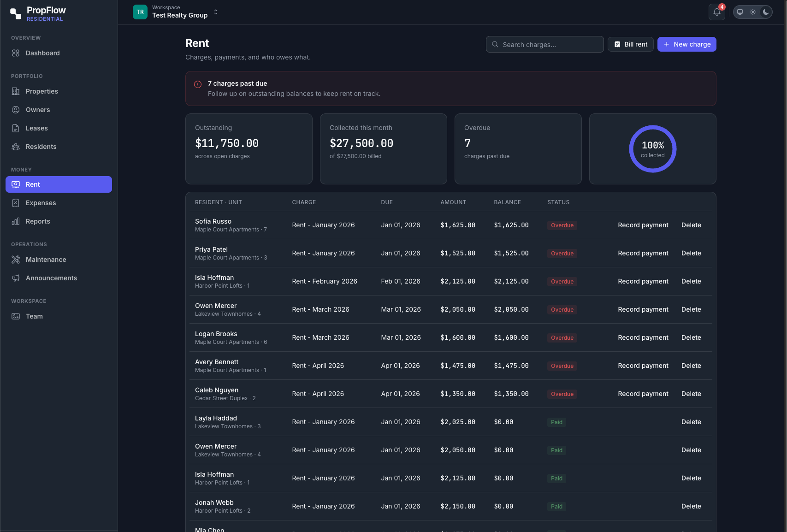Open Dashboard from the sidebar
Viewport: 787px width, 532px height.
[x=59, y=53]
